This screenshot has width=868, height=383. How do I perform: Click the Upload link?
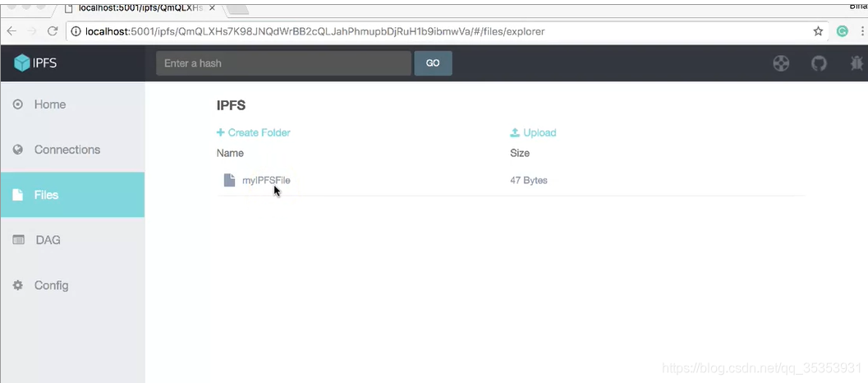coord(533,132)
